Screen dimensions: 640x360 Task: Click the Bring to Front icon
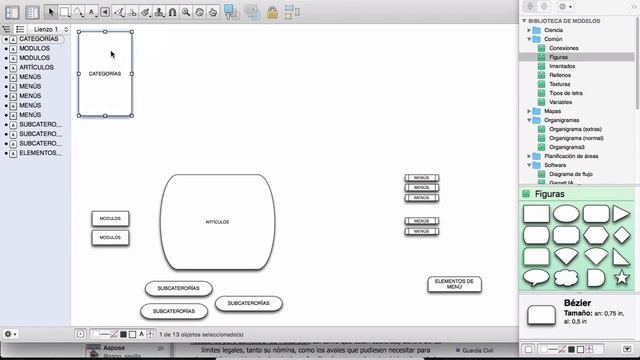pyautogui.click(x=231, y=12)
